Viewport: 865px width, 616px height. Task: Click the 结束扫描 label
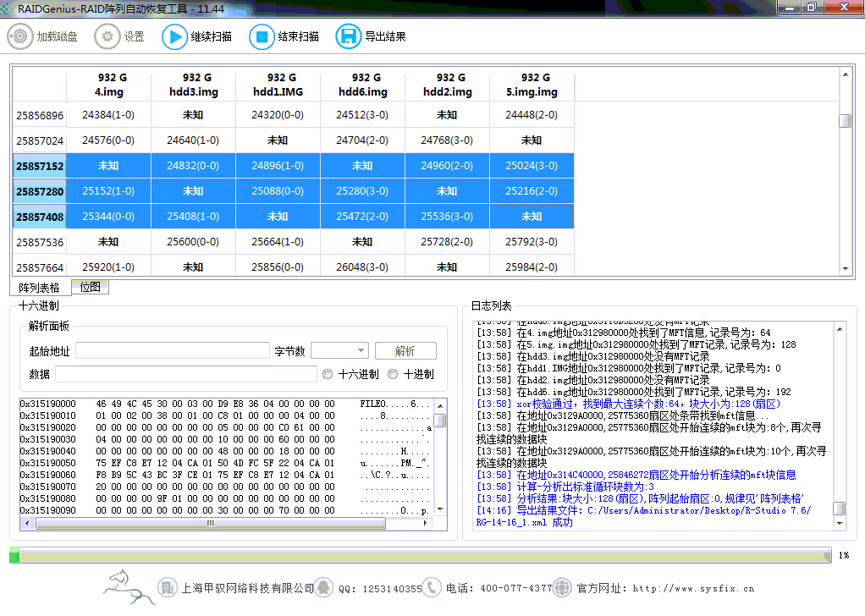coord(299,36)
